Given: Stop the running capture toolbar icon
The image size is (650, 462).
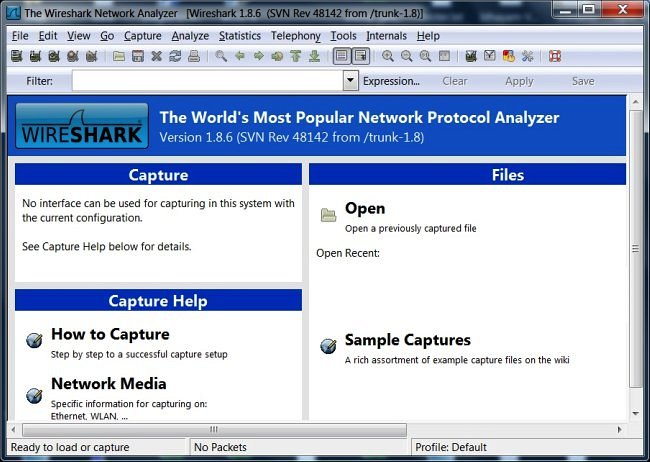Looking at the screenshot, I should coord(73,56).
